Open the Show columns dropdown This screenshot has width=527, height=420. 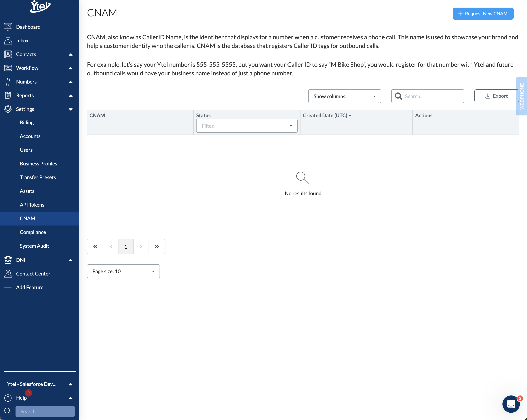coord(344,96)
